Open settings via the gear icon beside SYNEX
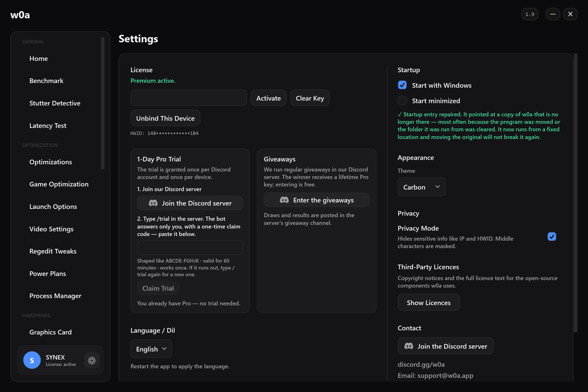The image size is (588, 392). (92, 360)
